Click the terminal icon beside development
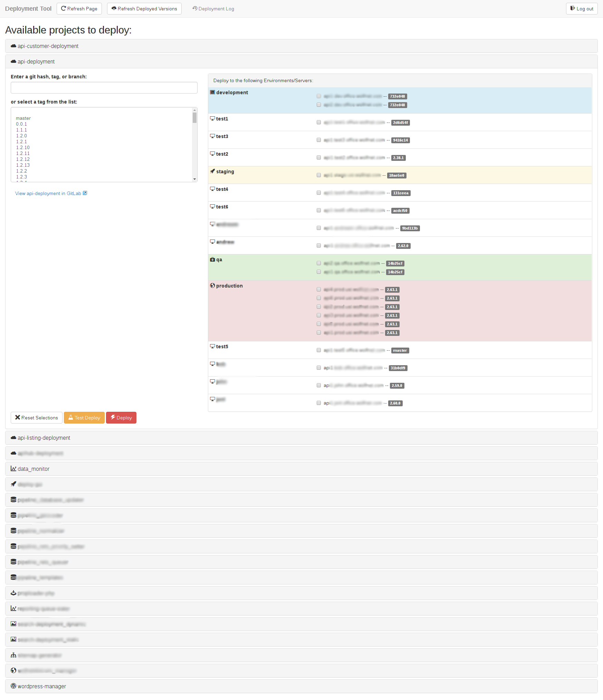Screen dimensions: 603x700 (212, 92)
